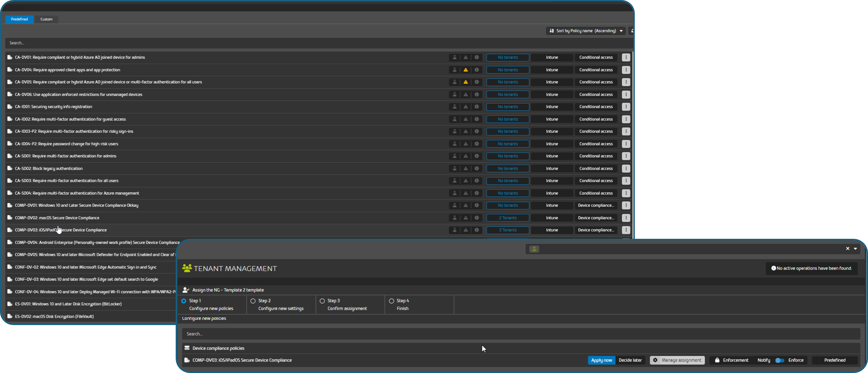
Task: Click the 3 Tenants button for COMP-DV03
Action: [x=507, y=230]
